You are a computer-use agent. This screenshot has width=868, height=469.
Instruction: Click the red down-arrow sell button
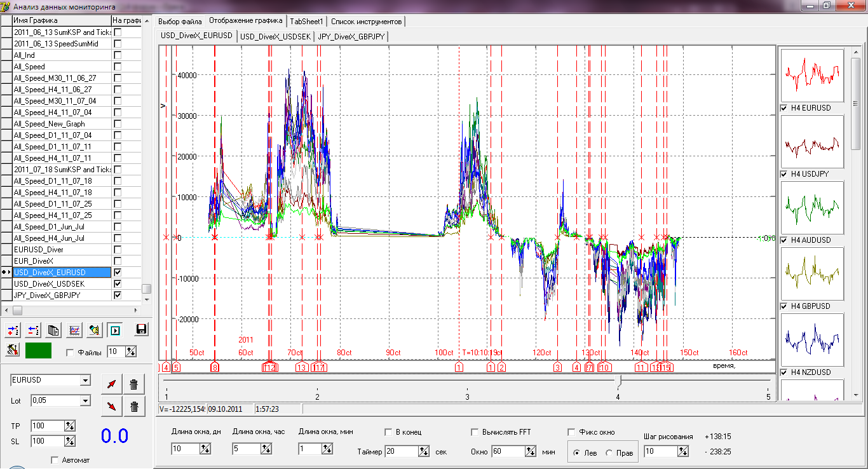112,407
